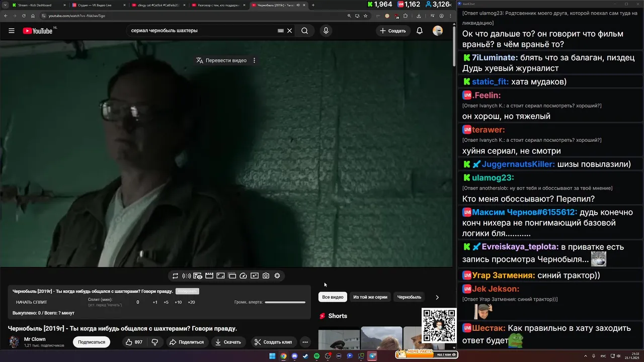Select the Из той же серии chip
Screen dimensions: 644x362
point(370,297)
